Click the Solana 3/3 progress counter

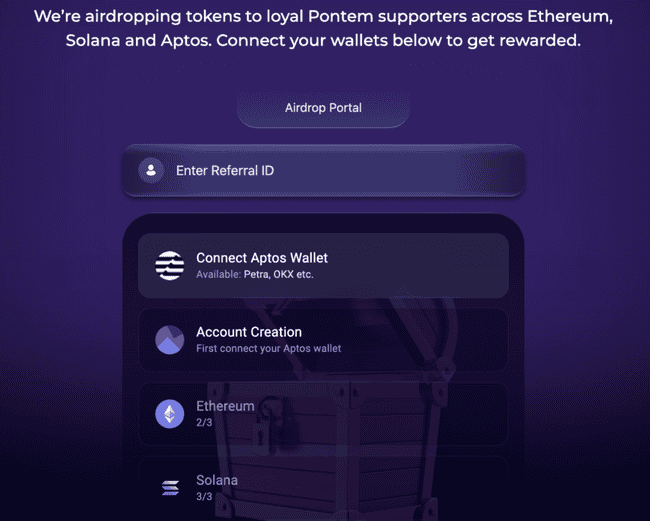(x=204, y=496)
